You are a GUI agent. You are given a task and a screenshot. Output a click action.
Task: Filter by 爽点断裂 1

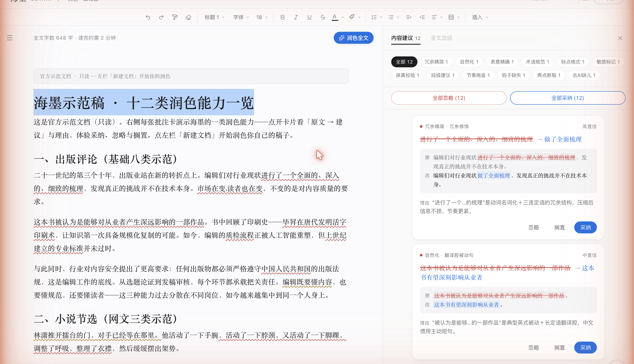coord(549,75)
